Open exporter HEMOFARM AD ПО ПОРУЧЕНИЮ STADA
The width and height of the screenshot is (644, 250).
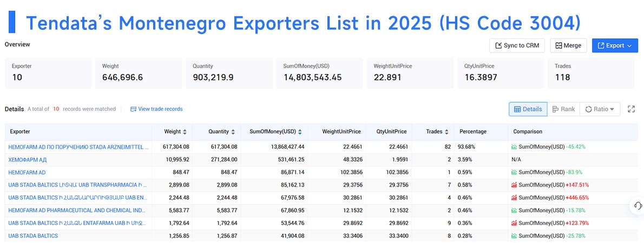78,147
